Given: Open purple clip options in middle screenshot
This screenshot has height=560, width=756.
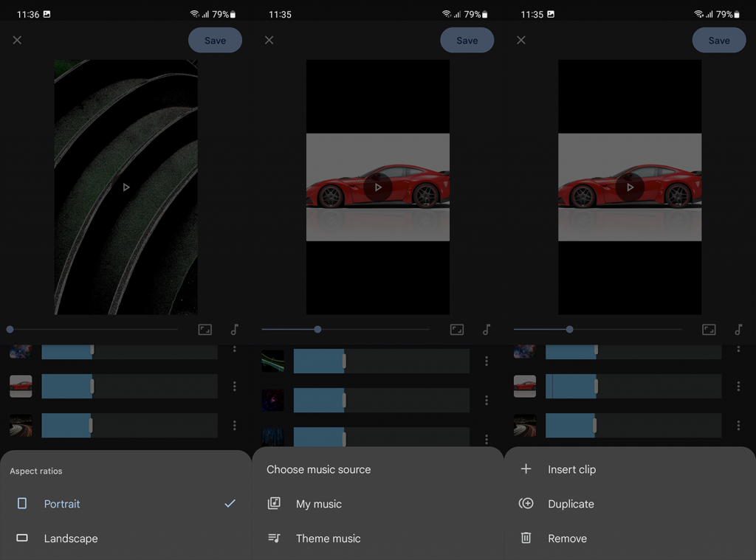Looking at the screenshot, I should click(487, 400).
